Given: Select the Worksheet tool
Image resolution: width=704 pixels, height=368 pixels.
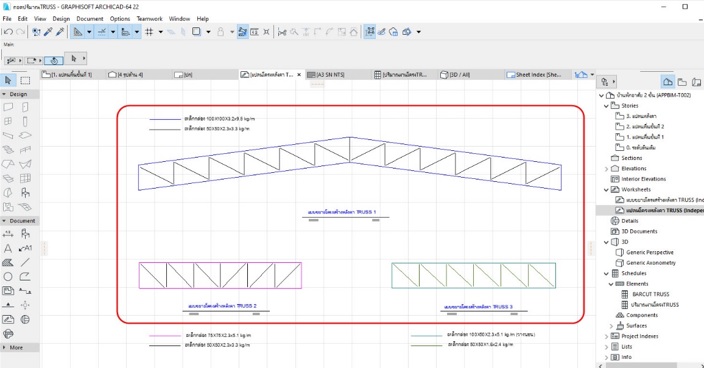Looking at the screenshot, I should point(8,320).
